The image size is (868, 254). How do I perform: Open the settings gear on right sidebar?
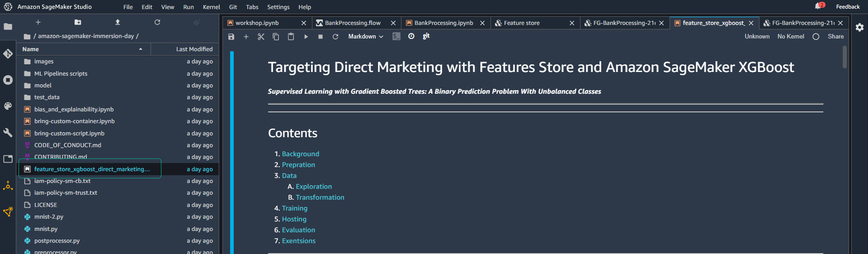pos(859,27)
